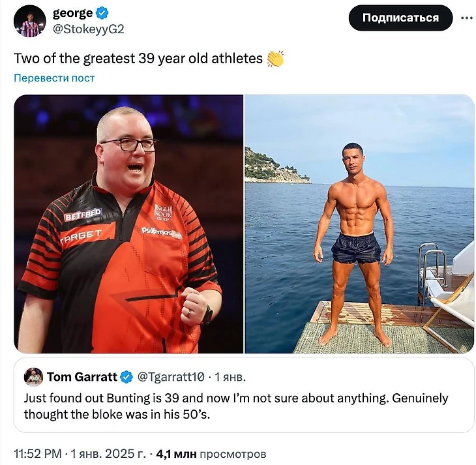
Task: Click the 1 янв. 2025 г. date
Action: click(x=108, y=454)
